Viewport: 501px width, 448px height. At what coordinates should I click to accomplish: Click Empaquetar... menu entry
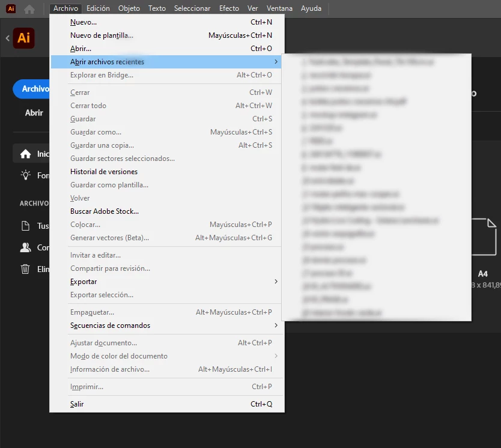[x=166, y=312]
